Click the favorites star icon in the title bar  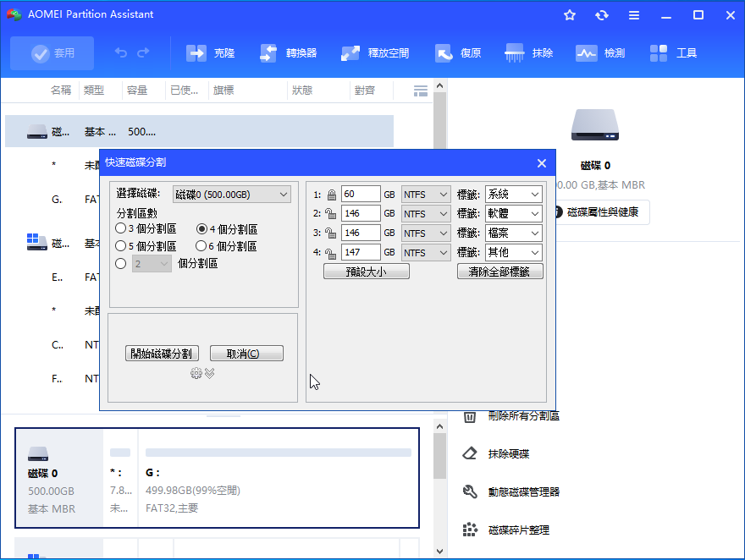click(570, 15)
